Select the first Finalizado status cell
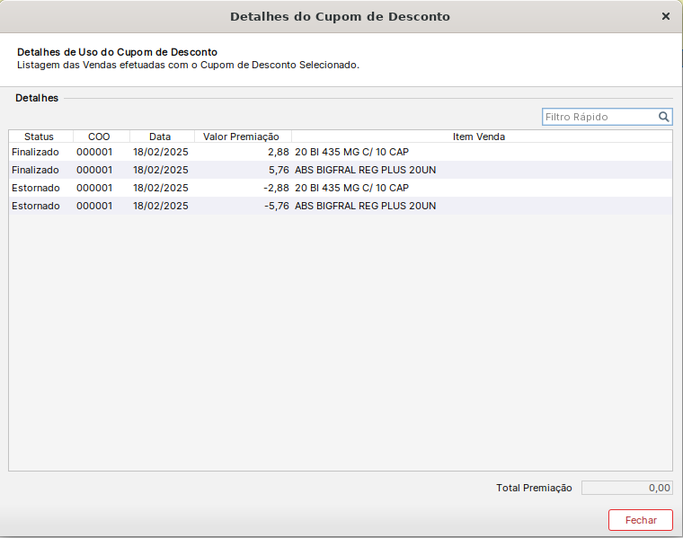This screenshot has width=683, height=538. (35, 152)
